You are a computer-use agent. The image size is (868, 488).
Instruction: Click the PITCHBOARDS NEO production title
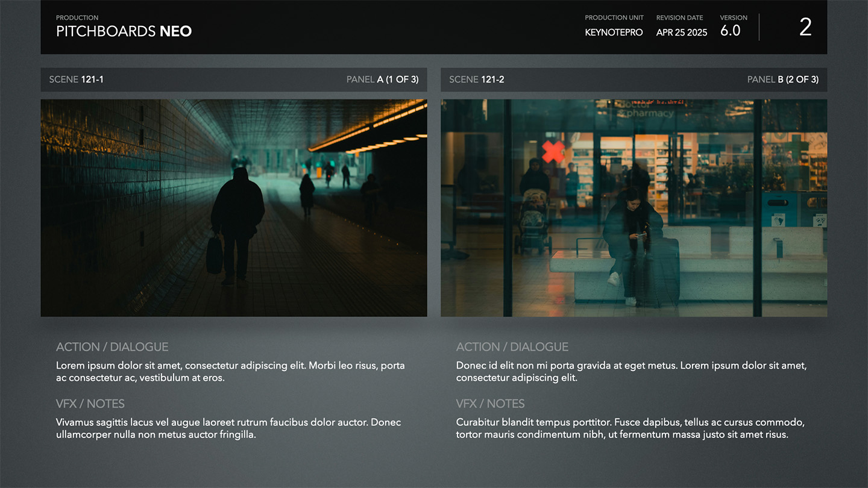pyautogui.click(x=124, y=31)
